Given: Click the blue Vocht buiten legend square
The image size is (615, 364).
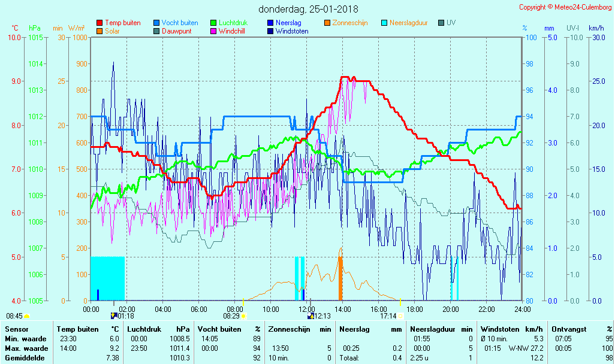Looking at the screenshot, I should click(156, 23).
